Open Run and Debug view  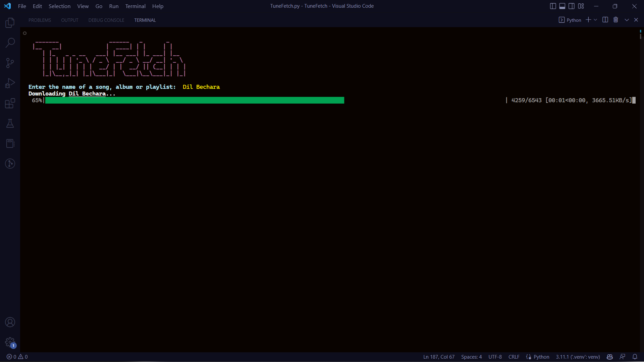pos(10,83)
